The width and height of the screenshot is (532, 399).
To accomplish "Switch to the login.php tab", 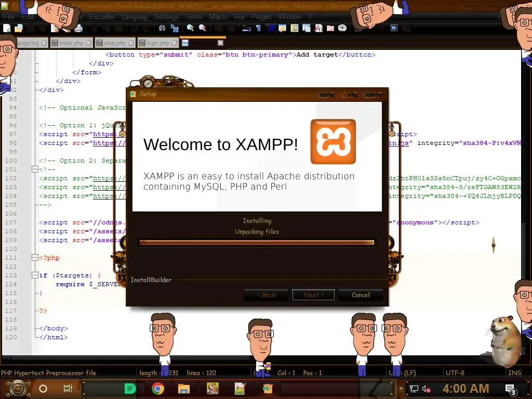I will (158, 43).
